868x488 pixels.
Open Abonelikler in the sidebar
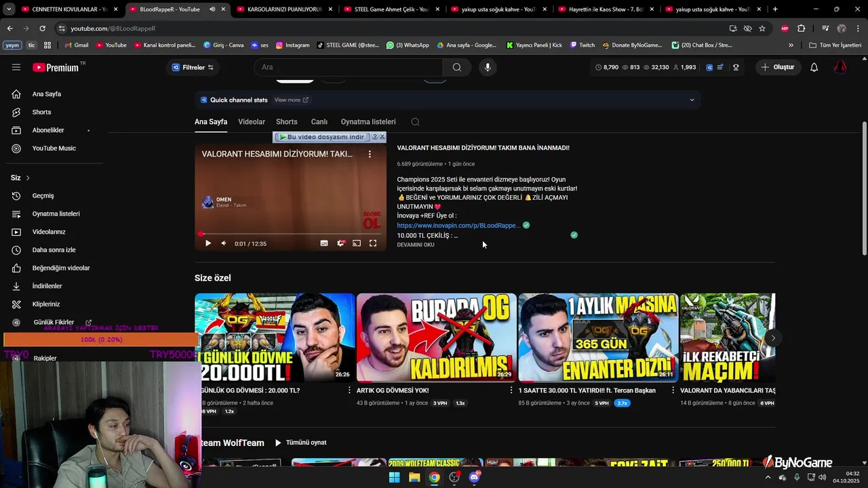click(48, 130)
